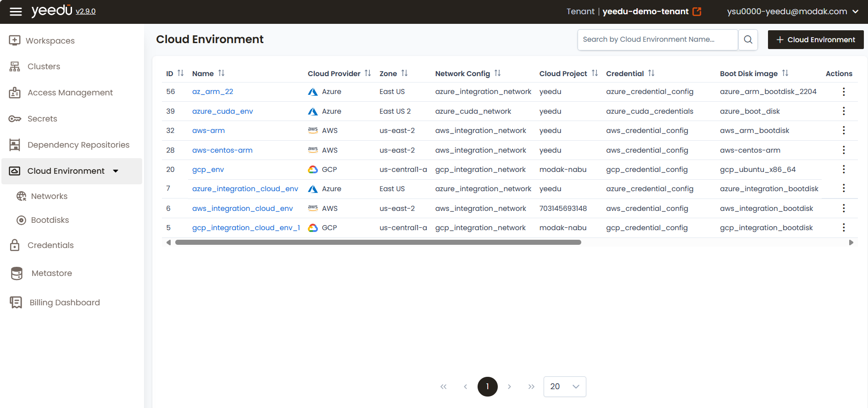Image resolution: width=868 pixels, height=408 pixels.
Task: Sort table by Boot Disk image column
Action: [x=785, y=73]
